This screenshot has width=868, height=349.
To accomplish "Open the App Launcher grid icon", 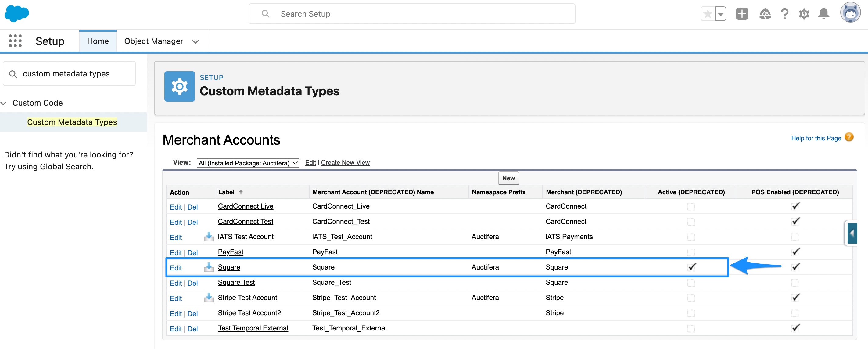I will (x=15, y=41).
